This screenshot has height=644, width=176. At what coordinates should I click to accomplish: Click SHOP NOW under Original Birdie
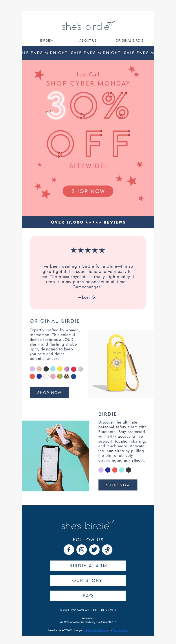(49, 393)
